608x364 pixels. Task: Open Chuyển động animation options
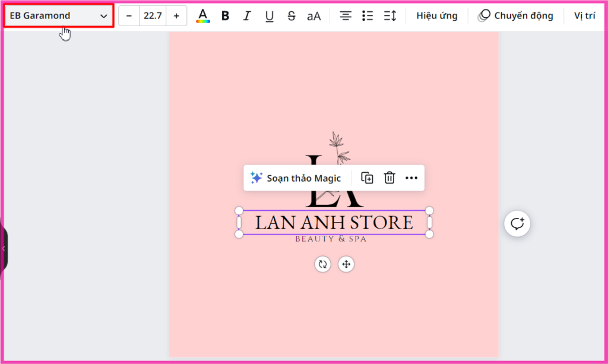[x=515, y=16]
